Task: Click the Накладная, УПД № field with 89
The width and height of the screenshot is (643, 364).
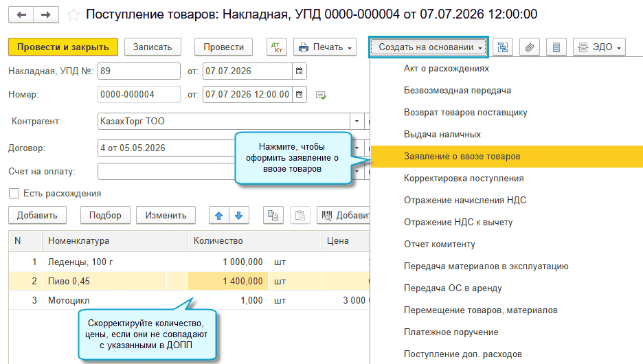Action: pyautogui.click(x=139, y=71)
